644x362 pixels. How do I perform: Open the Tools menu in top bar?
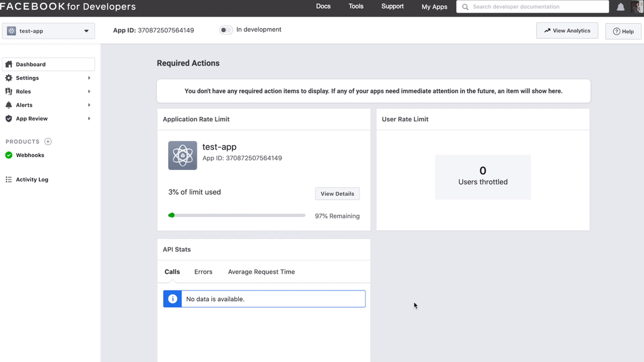pos(355,7)
